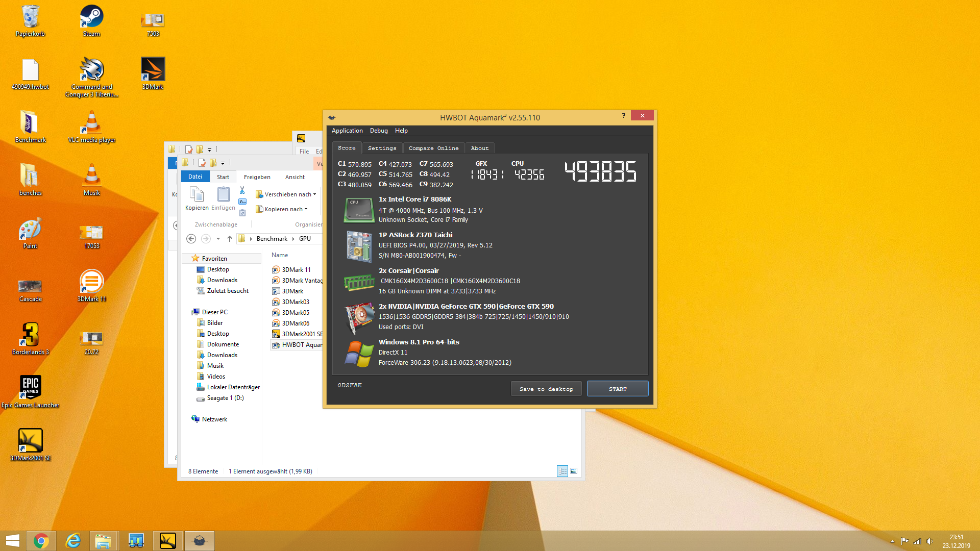
Task: Click the Kopieren ribbon button
Action: tap(197, 198)
